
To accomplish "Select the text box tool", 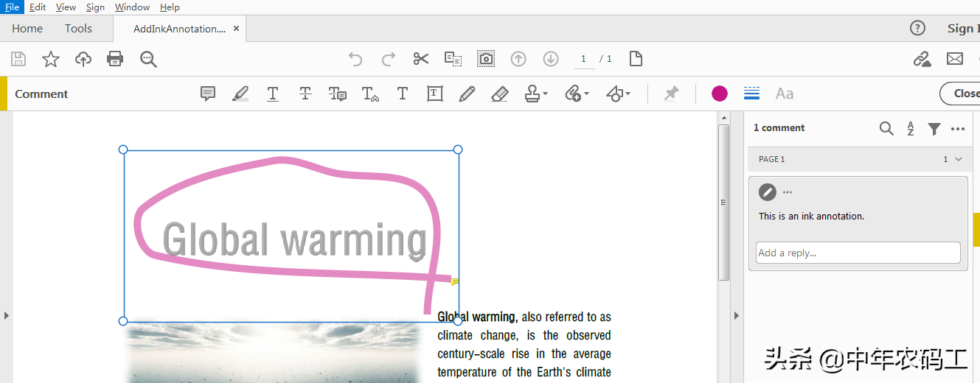I will click(435, 94).
